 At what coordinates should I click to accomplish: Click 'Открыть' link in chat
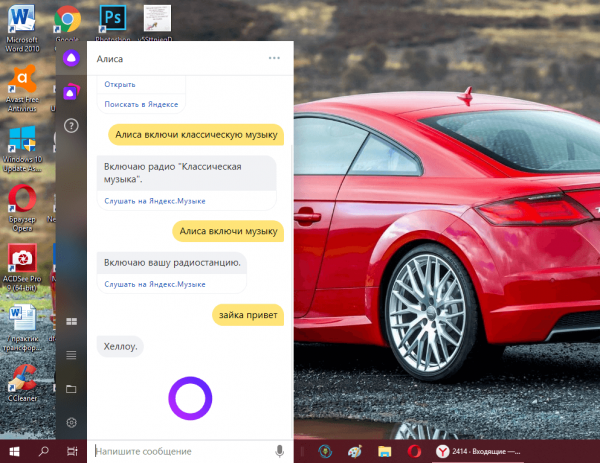tap(120, 84)
